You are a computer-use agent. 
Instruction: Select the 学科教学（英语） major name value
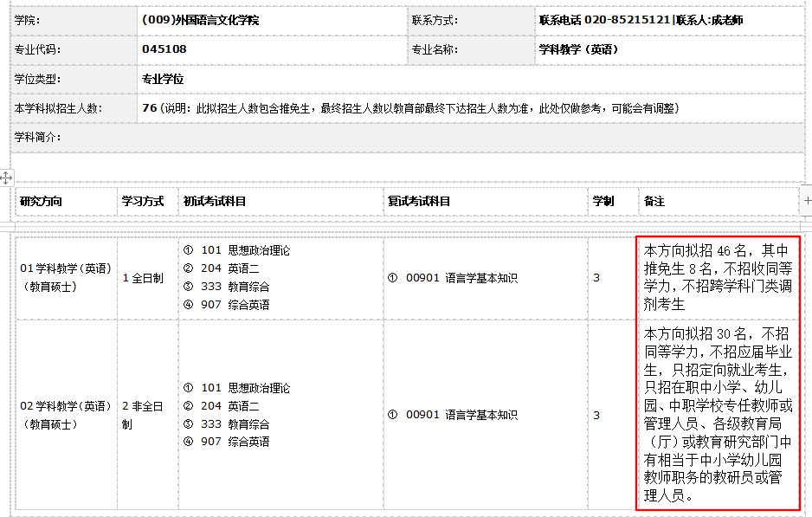tap(578, 49)
